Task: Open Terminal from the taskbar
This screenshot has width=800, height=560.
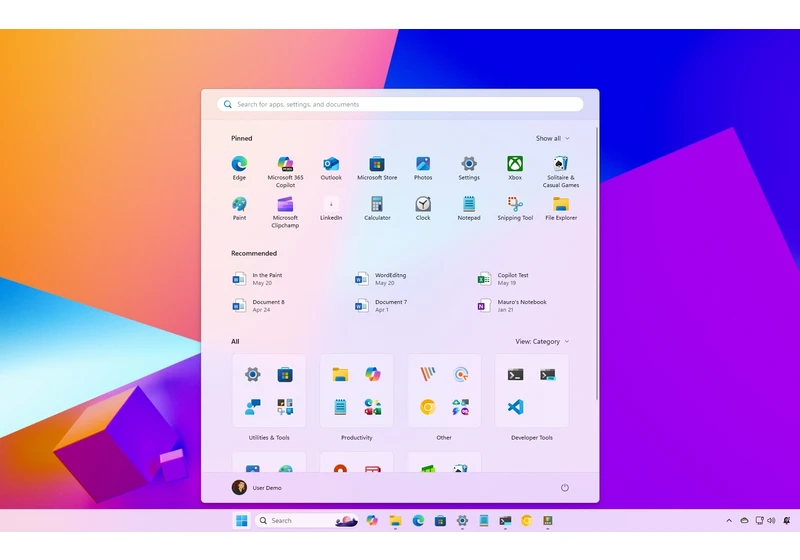Action: point(505,520)
